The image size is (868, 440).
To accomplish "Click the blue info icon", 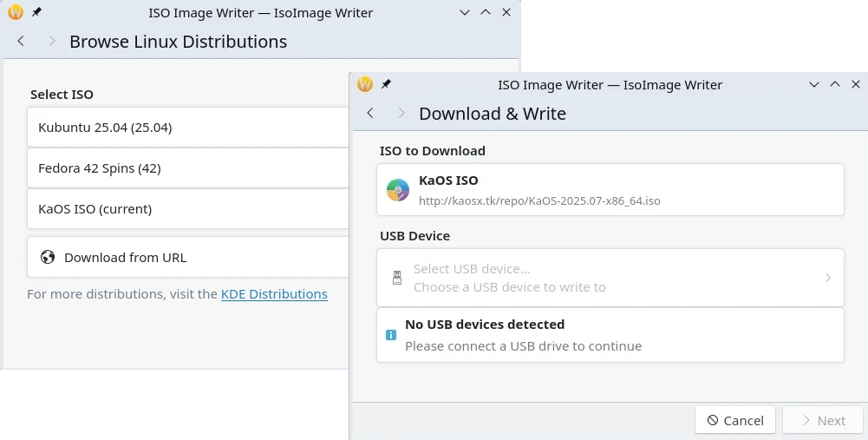I will click(x=391, y=335).
